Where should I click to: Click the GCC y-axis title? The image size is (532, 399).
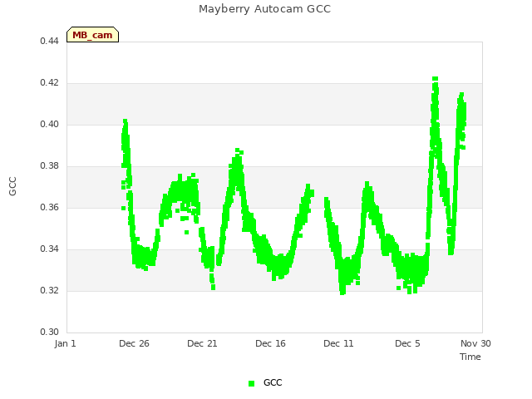(x=12, y=186)
